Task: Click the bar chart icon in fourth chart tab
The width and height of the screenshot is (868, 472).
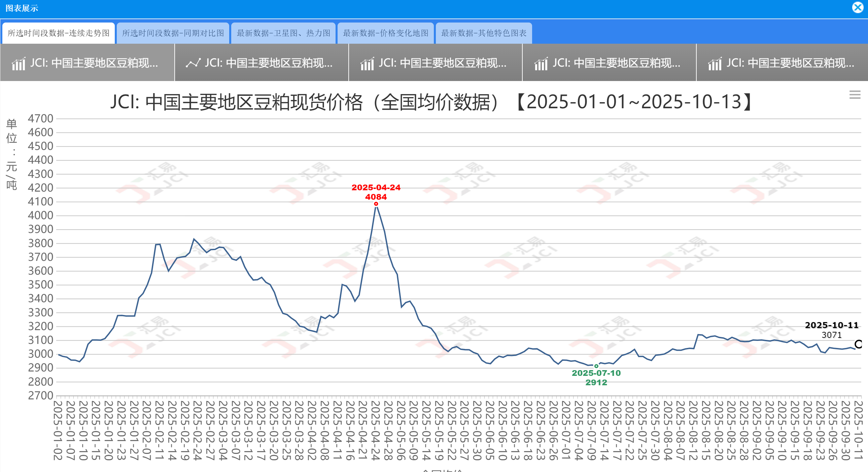Action: click(541, 64)
